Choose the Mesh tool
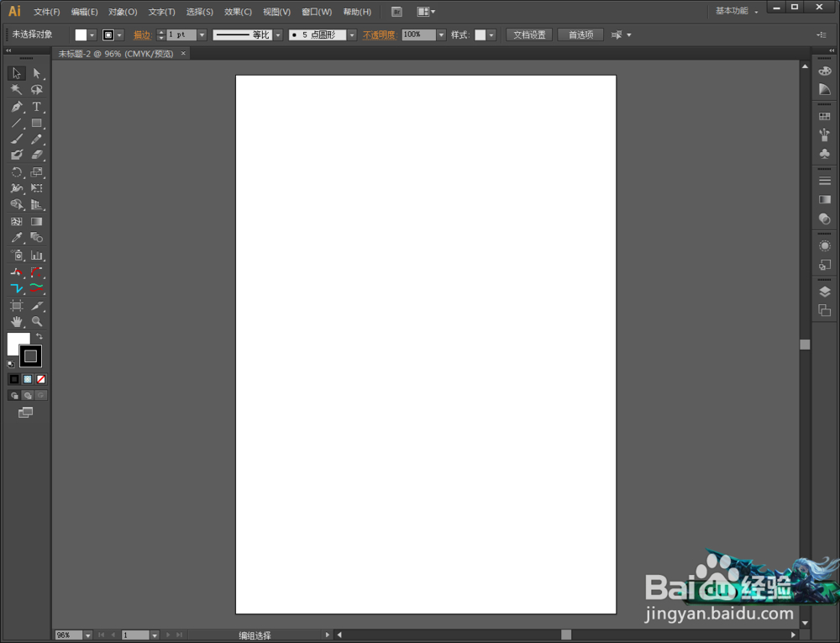 tap(17, 221)
